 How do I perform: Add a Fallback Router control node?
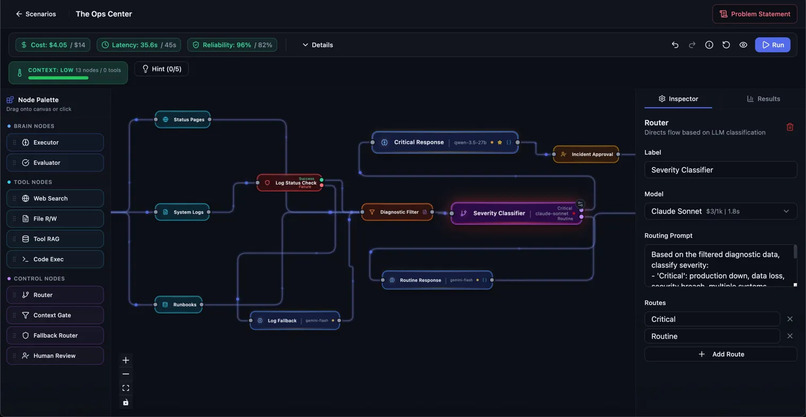pos(55,335)
